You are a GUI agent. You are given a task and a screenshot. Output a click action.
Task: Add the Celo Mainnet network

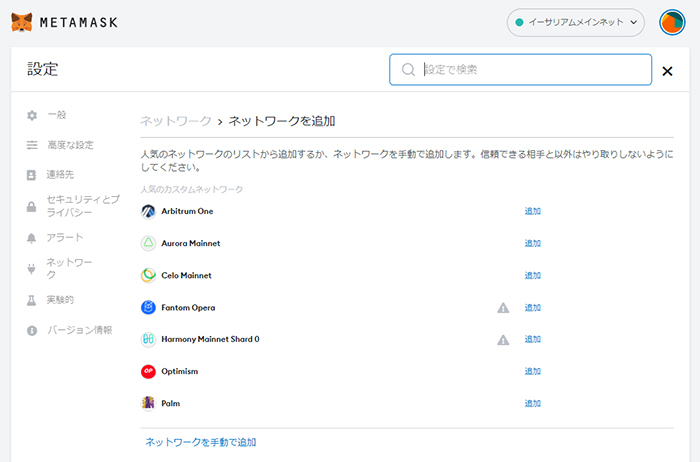coord(533,275)
